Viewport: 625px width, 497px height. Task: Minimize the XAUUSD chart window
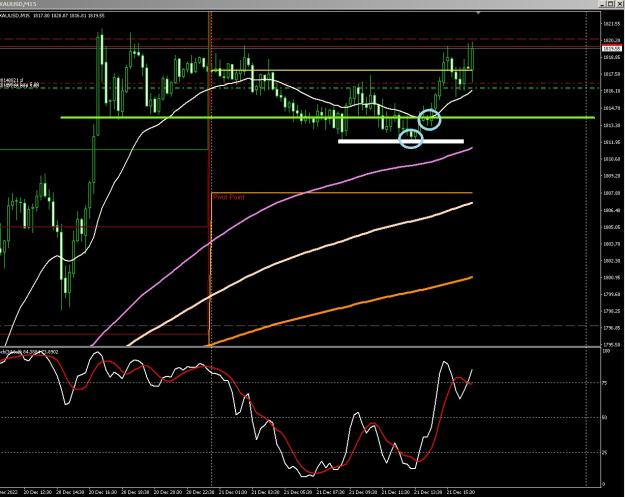click(x=603, y=4)
